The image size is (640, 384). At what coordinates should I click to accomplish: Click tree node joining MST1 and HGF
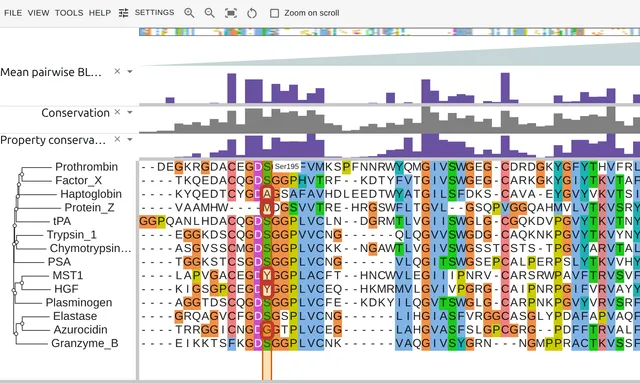(x=22, y=282)
